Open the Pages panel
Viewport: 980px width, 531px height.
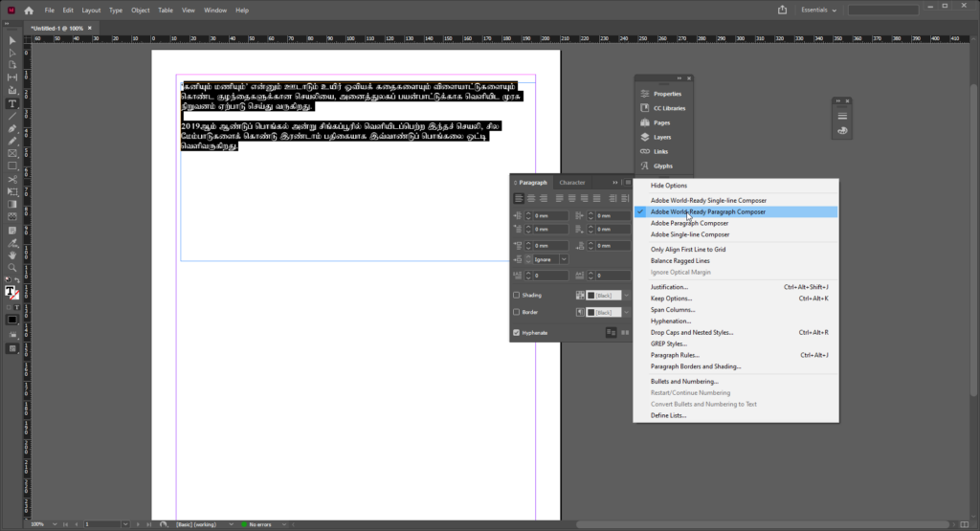(x=663, y=122)
